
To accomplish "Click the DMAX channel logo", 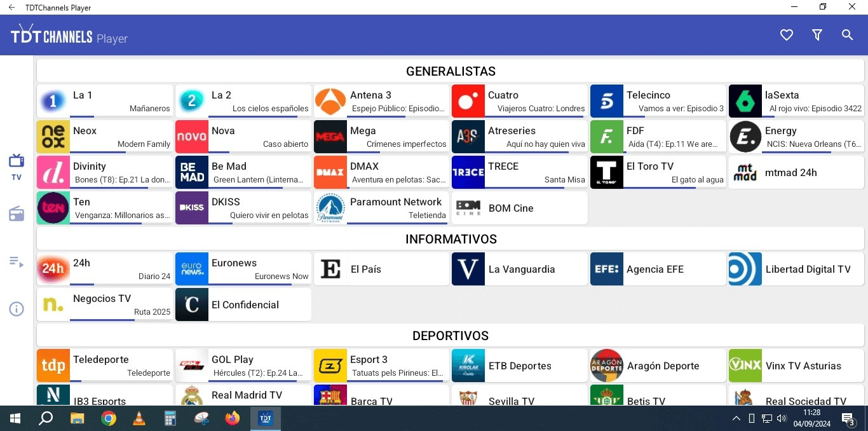I will pyautogui.click(x=330, y=172).
